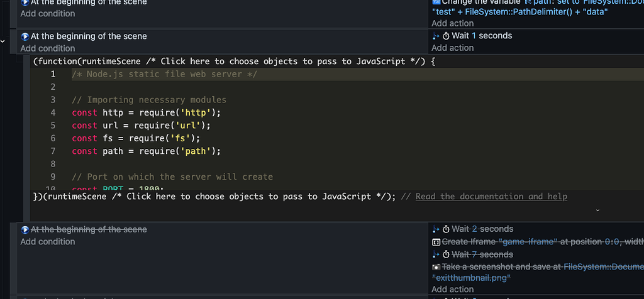644x299 pixels.
Task: Click code line const path = require('path')
Action: point(146,151)
